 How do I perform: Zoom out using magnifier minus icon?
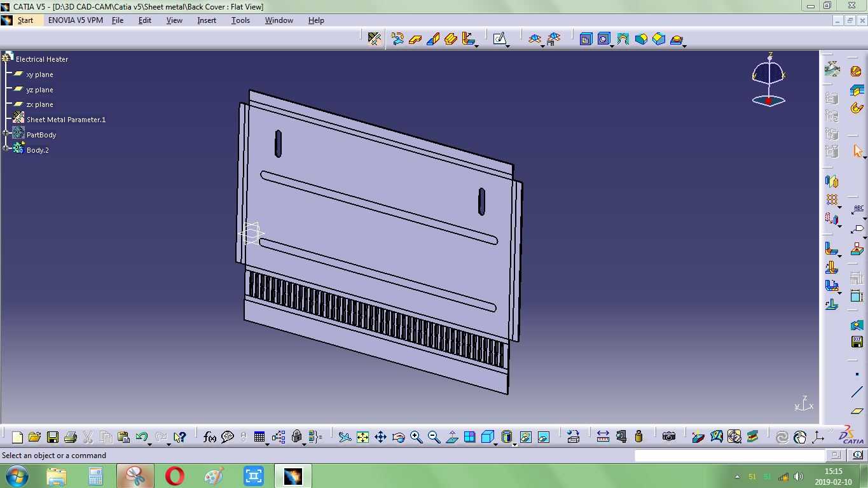tap(434, 437)
